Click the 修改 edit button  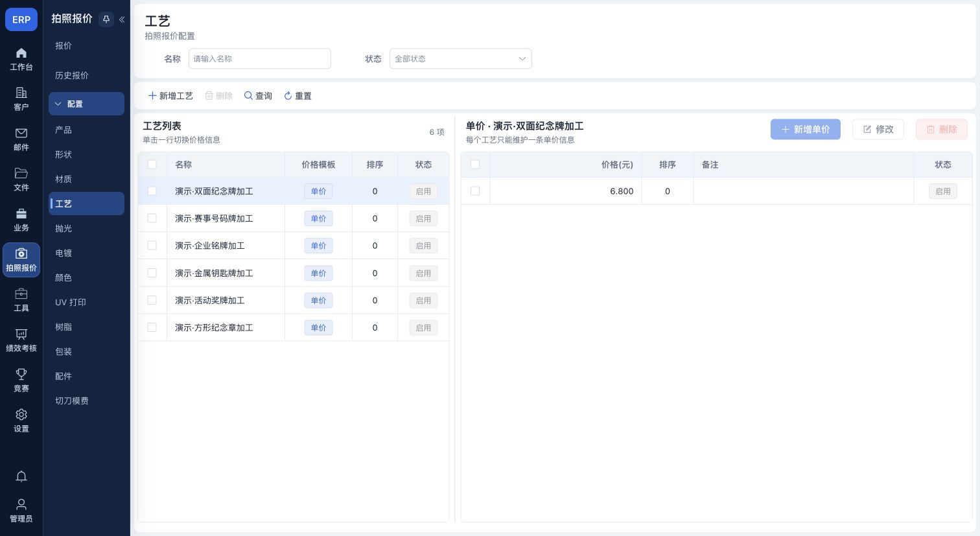pyautogui.click(x=878, y=130)
